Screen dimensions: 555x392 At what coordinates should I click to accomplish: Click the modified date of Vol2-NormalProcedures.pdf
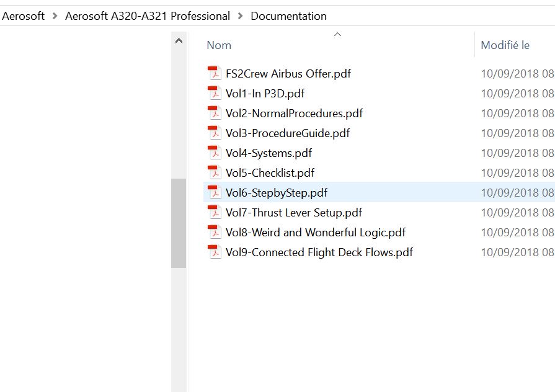pyautogui.click(x=517, y=114)
